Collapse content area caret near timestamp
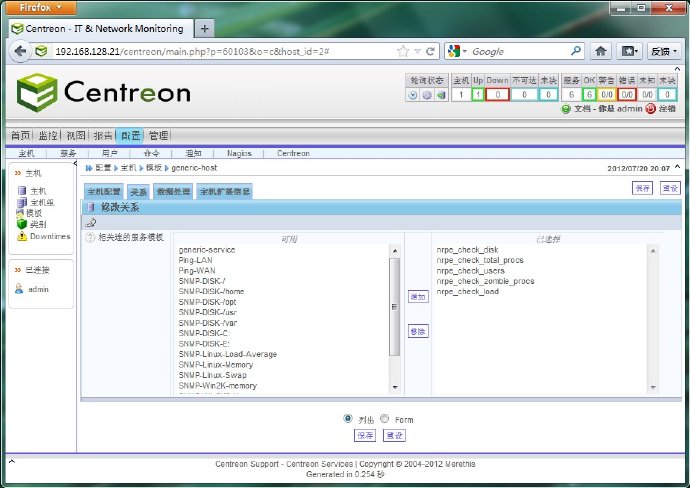This screenshot has height=488, width=690. tap(677, 167)
